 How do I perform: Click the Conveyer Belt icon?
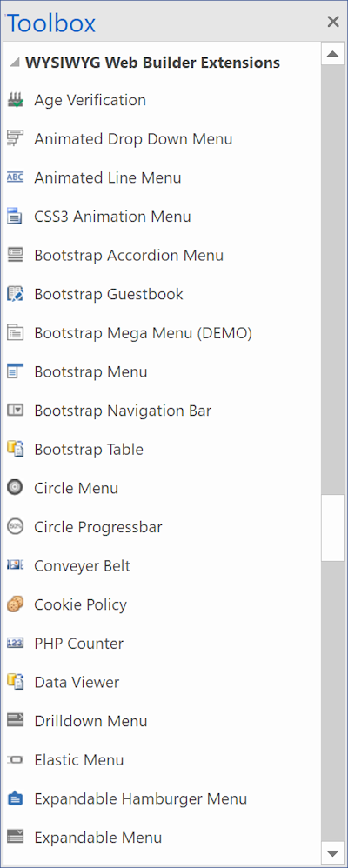[x=15, y=565]
